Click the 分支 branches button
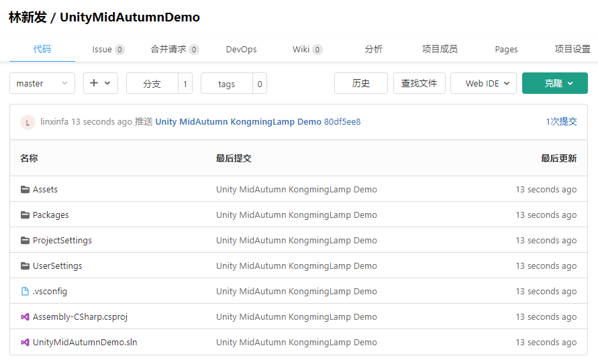Screen dimensions: 598x364 pyautogui.click(x=152, y=83)
